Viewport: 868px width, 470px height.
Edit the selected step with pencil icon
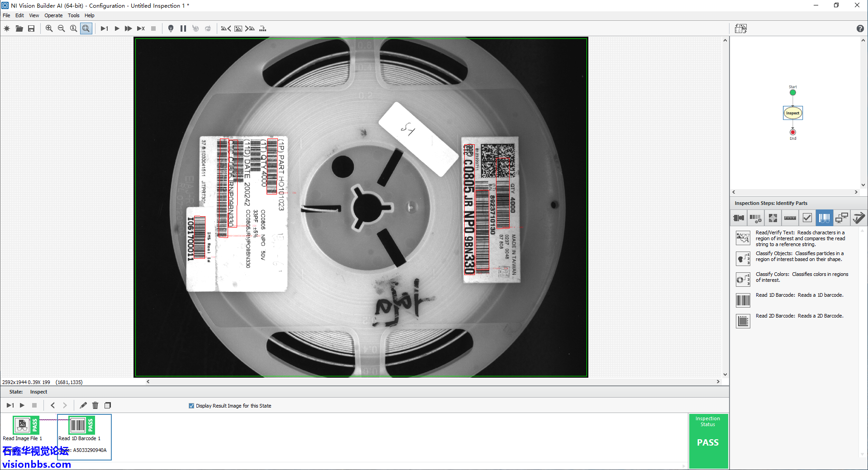point(83,405)
